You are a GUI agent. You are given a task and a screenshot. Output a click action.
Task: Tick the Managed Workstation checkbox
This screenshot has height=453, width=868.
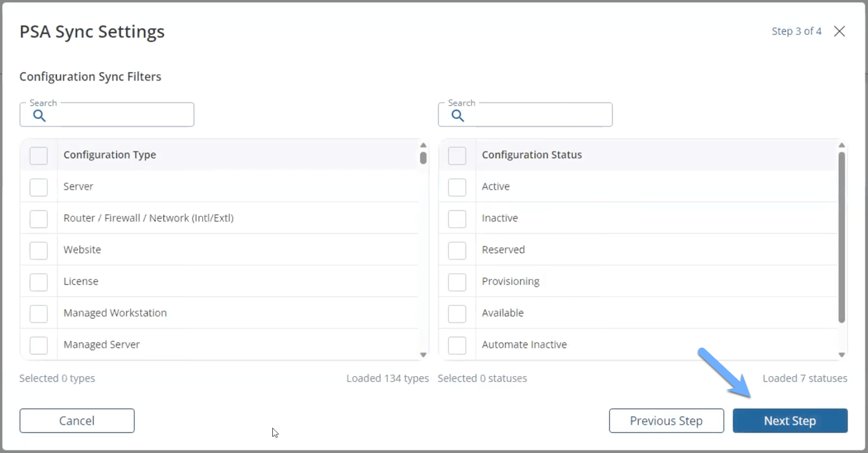coord(38,314)
